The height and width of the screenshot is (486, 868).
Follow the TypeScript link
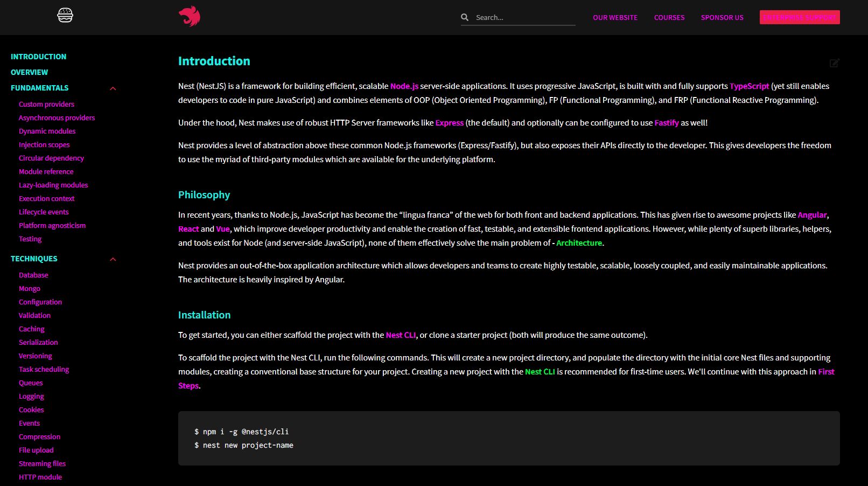pos(750,86)
